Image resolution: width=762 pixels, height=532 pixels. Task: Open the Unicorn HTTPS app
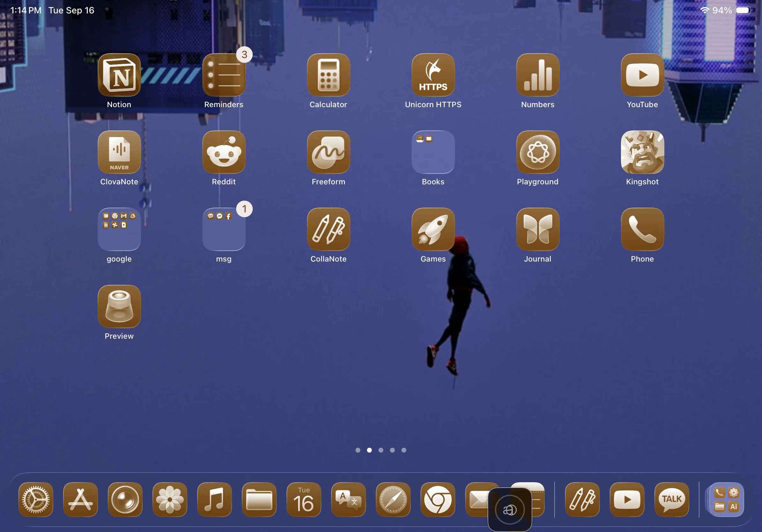(x=433, y=75)
